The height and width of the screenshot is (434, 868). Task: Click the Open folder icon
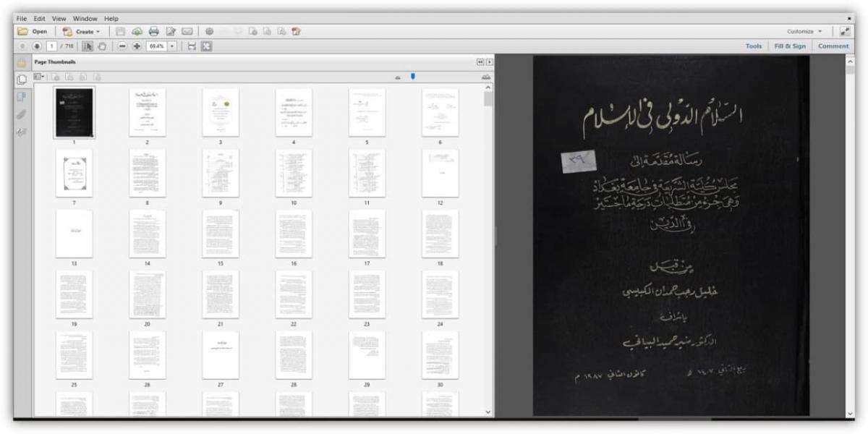pyautogui.click(x=23, y=32)
